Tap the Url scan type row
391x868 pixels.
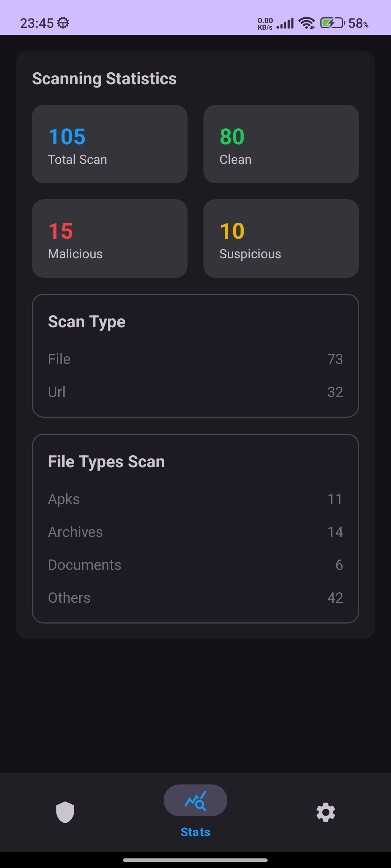click(195, 392)
